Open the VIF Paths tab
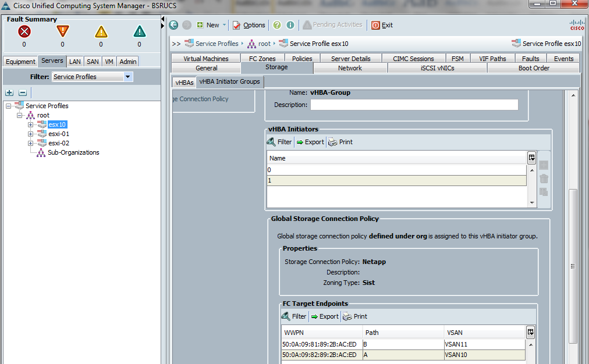Viewport: 589px width, 364px height. coord(492,59)
